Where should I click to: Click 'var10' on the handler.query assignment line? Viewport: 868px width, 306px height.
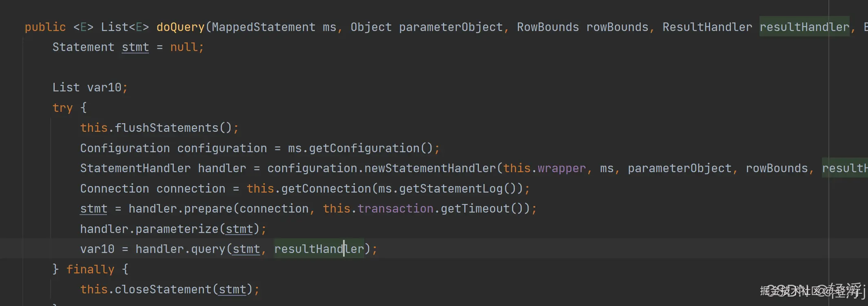(x=97, y=249)
